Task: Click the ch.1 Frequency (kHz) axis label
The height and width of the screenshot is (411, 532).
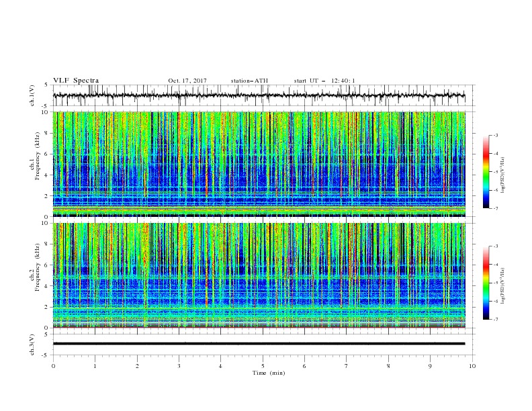Action: pos(35,156)
